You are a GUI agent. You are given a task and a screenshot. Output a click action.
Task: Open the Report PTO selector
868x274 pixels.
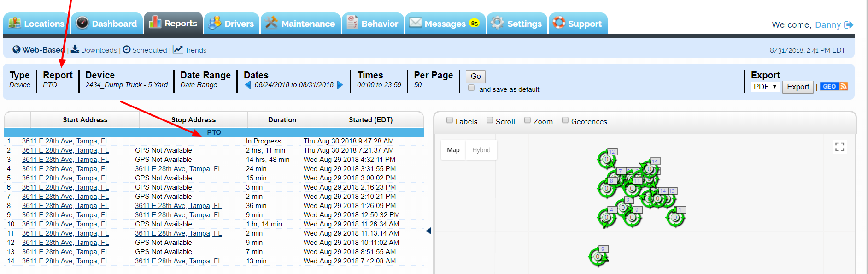coord(58,79)
